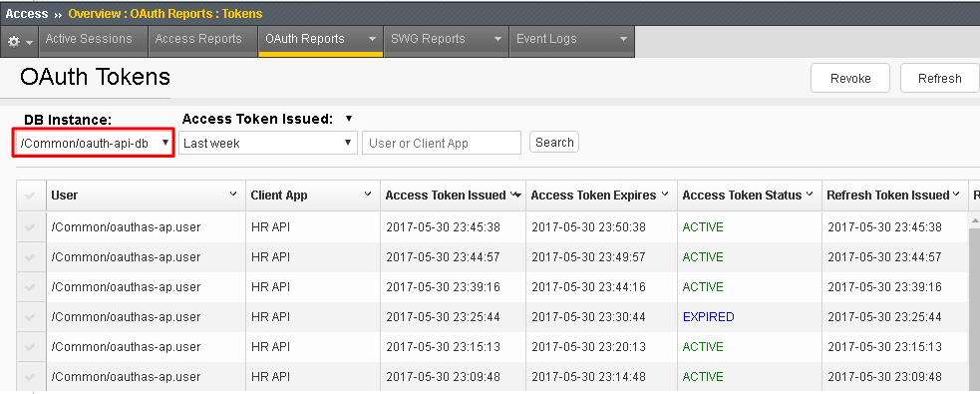Expand the SWG Reports dropdown arrow

click(x=498, y=39)
